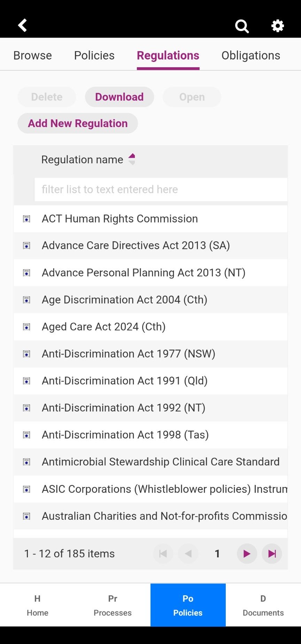Tap the back arrow icon
Viewport: 301px width, 644px height.
click(23, 25)
